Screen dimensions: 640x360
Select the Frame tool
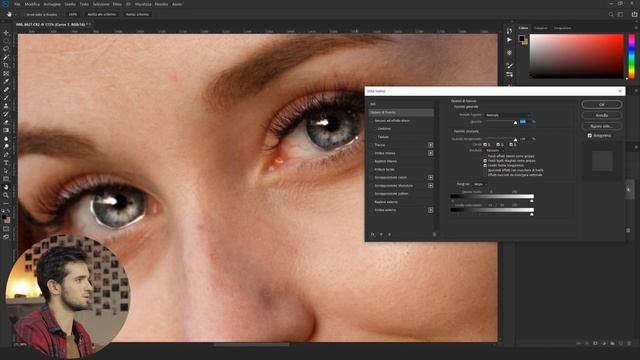6,73
